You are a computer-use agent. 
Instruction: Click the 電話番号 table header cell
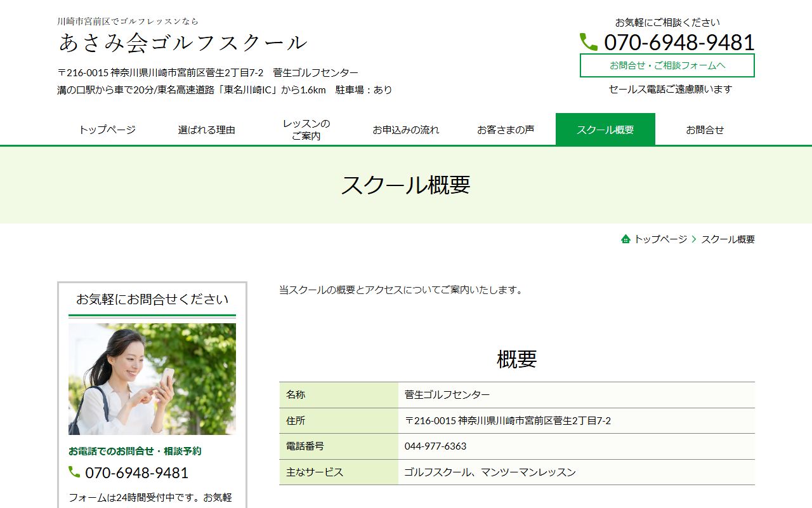point(339,446)
